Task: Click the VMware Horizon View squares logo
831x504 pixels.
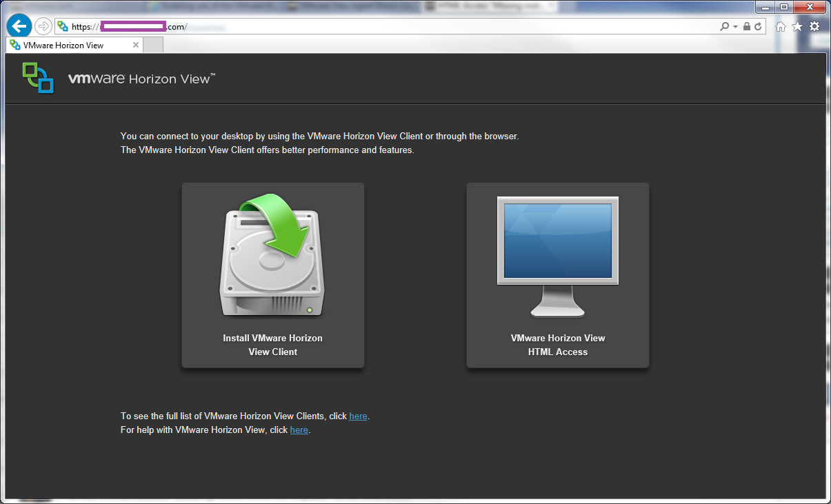Action: tap(38, 77)
